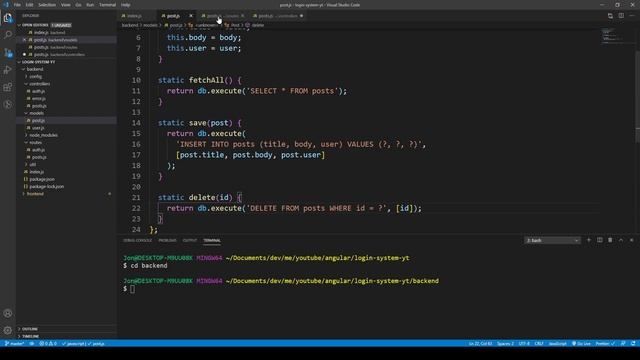Switch to the Output panel tab

pos(190,240)
